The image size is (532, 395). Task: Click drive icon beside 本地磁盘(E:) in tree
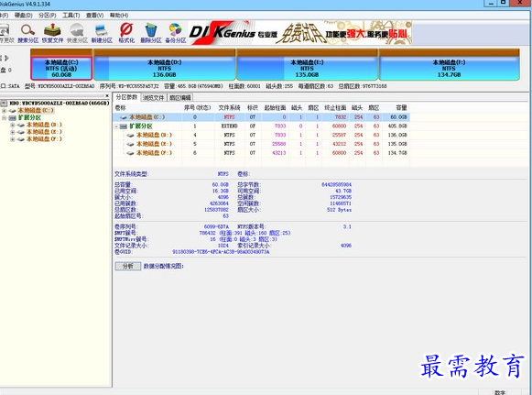point(21,132)
